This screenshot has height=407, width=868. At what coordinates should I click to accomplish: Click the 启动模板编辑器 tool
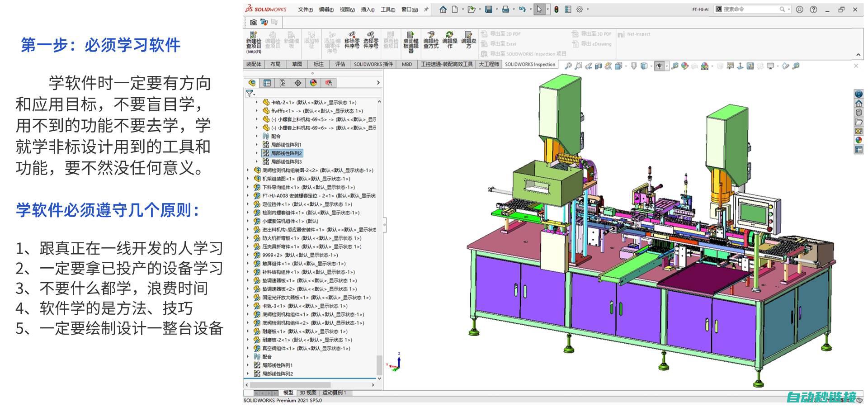pos(410,42)
